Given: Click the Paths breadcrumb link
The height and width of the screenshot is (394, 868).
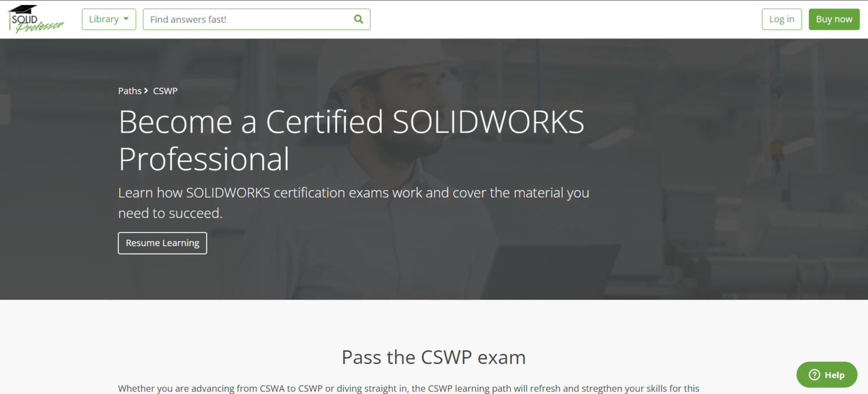Looking at the screenshot, I should 129,90.
